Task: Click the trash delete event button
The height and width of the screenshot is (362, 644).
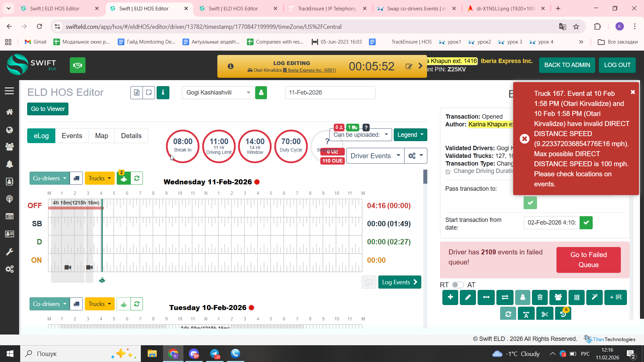Action: tap(540, 297)
